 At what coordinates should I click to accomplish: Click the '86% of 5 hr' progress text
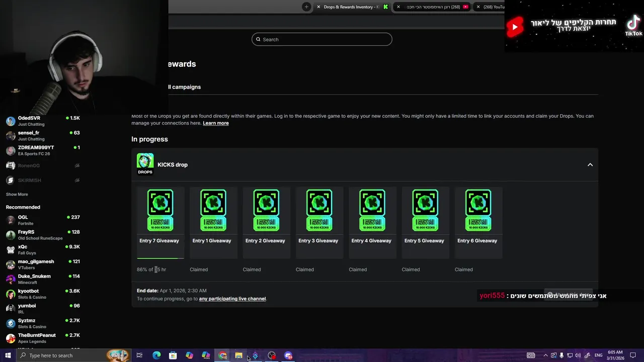click(151, 269)
